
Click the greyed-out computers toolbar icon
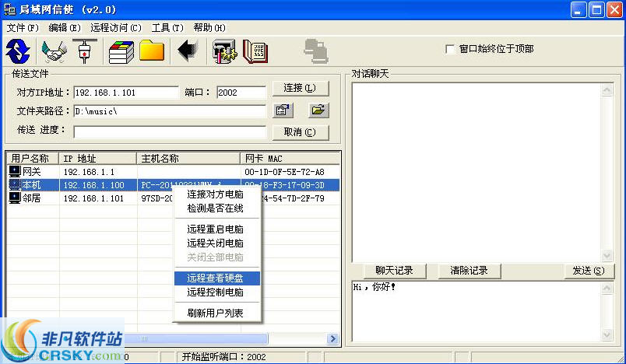pyautogui.click(x=316, y=51)
